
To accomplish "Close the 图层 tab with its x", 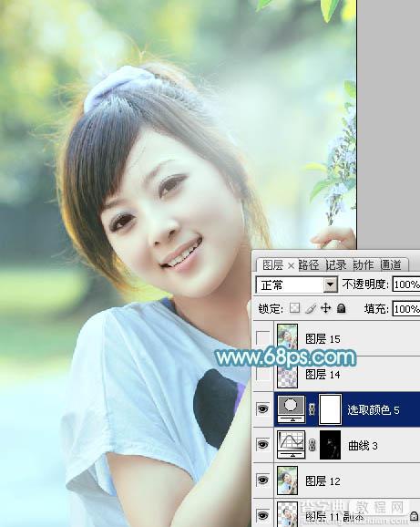I will (x=291, y=266).
